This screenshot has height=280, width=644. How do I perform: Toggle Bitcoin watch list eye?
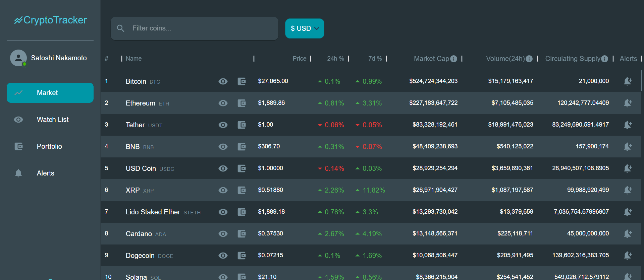pyautogui.click(x=223, y=81)
